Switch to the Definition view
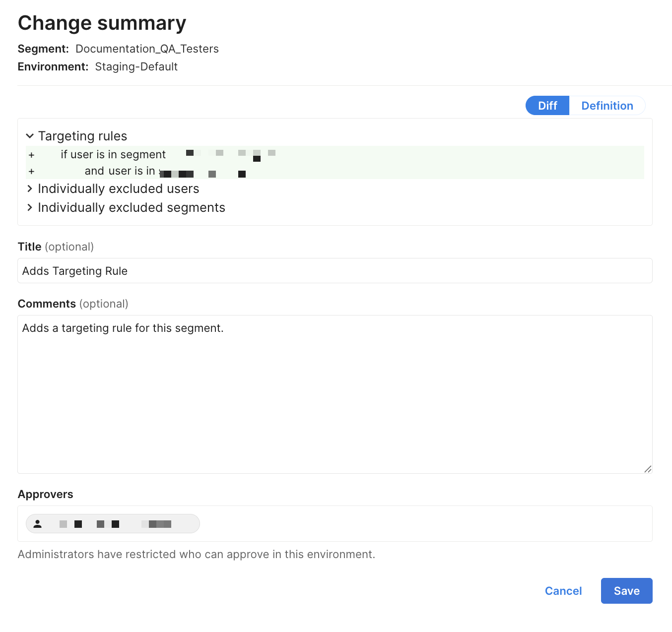The height and width of the screenshot is (632, 672). (x=606, y=106)
